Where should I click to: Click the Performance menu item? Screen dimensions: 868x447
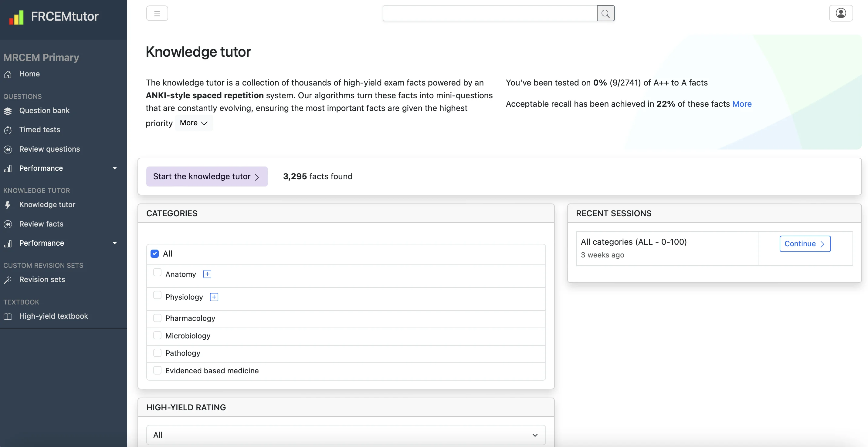[x=41, y=168]
